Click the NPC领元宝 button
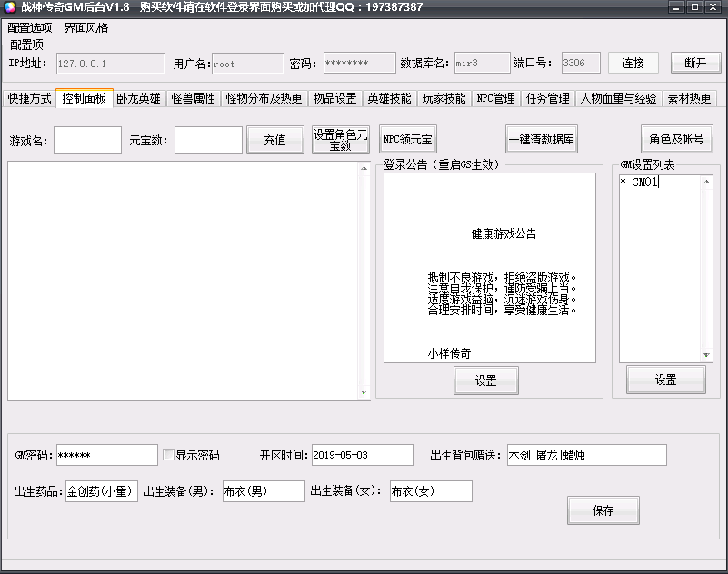 pyautogui.click(x=409, y=139)
